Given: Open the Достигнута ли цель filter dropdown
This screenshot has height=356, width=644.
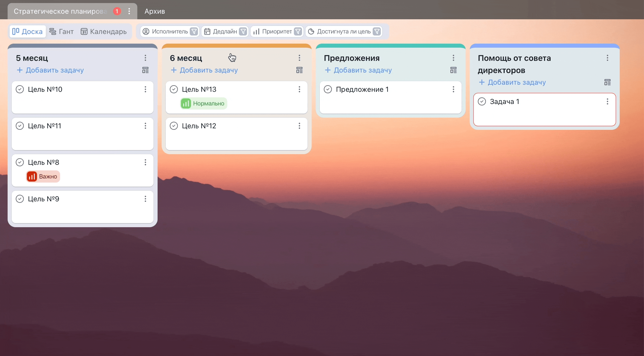Looking at the screenshot, I should [x=339, y=31].
